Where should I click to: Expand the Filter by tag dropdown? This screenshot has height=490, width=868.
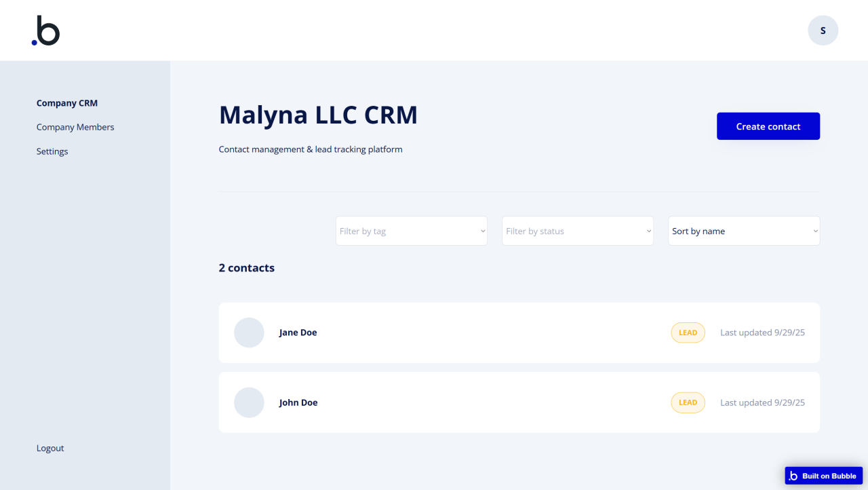[x=411, y=231]
